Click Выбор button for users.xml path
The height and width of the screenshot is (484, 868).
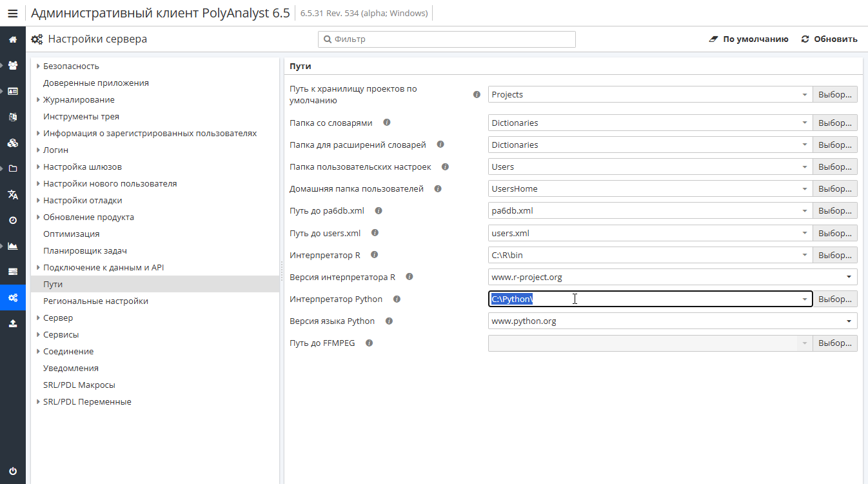click(835, 233)
